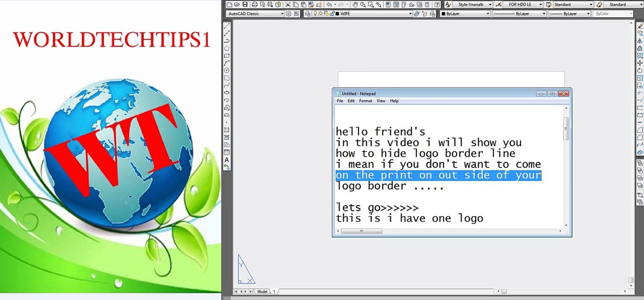Select the Circle draw tool
Viewport: 644px width, 300px height.
click(227, 70)
